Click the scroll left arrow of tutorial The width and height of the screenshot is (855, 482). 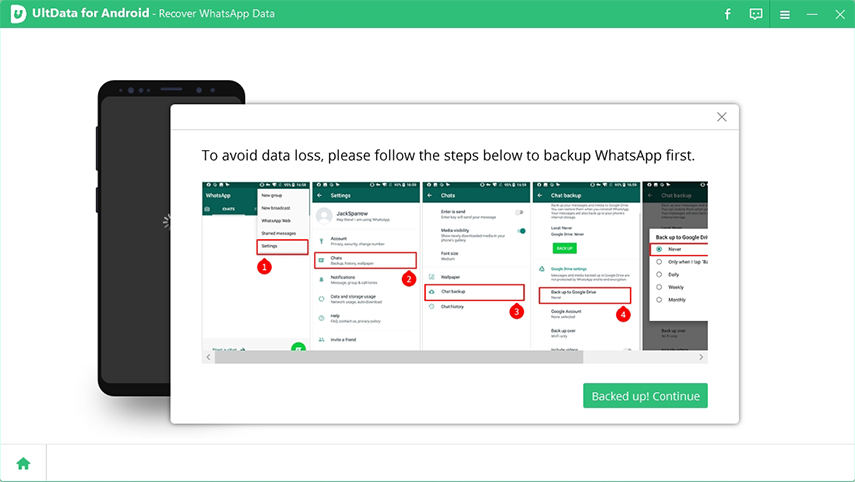pyautogui.click(x=208, y=357)
